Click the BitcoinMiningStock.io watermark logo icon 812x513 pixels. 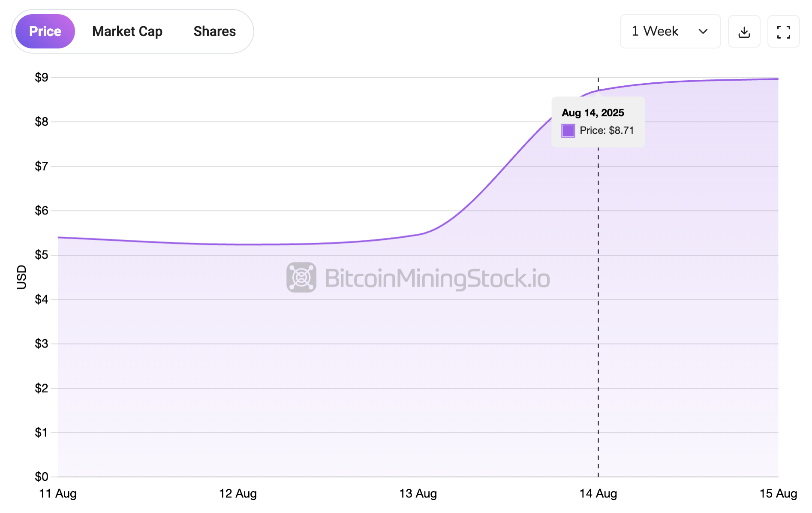(x=301, y=278)
